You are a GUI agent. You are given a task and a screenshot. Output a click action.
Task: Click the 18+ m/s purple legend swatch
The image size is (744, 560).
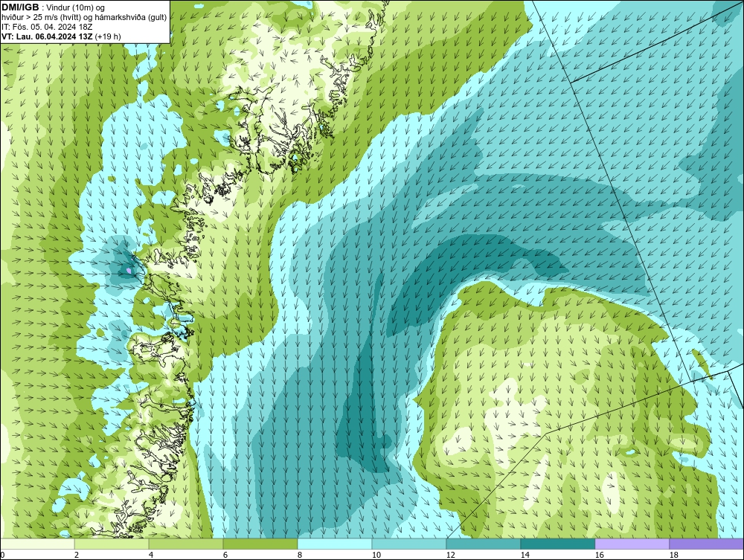(707, 544)
